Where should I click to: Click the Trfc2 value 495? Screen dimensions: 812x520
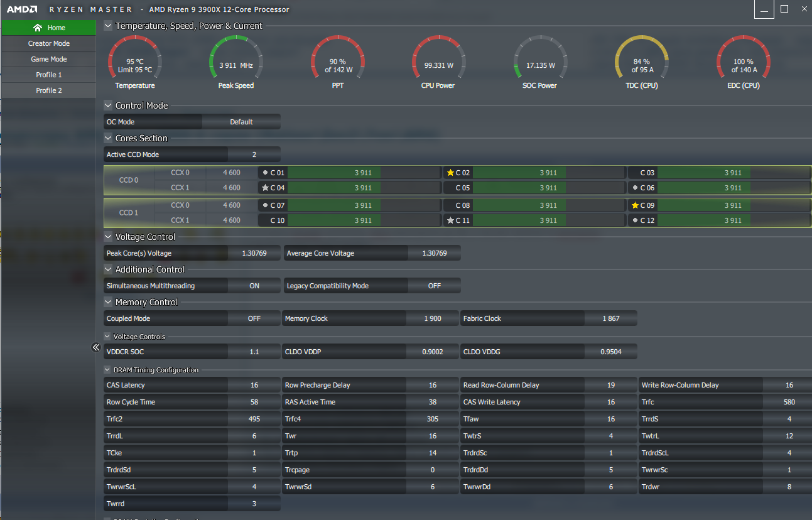point(254,419)
